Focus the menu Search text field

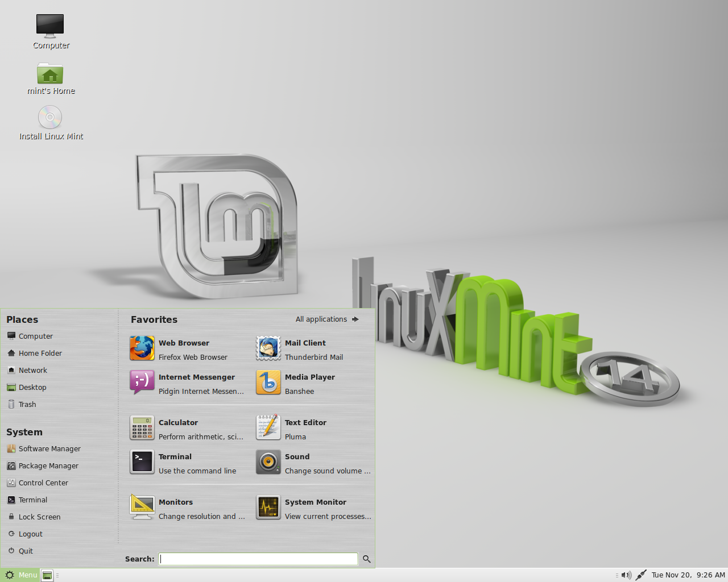[x=258, y=559]
